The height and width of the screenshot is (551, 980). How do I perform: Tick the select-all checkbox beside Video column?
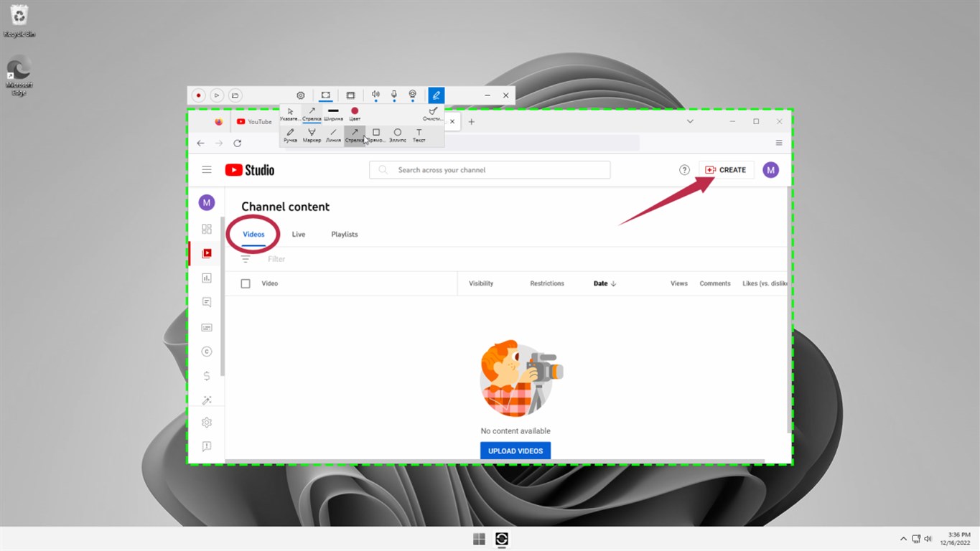point(246,283)
